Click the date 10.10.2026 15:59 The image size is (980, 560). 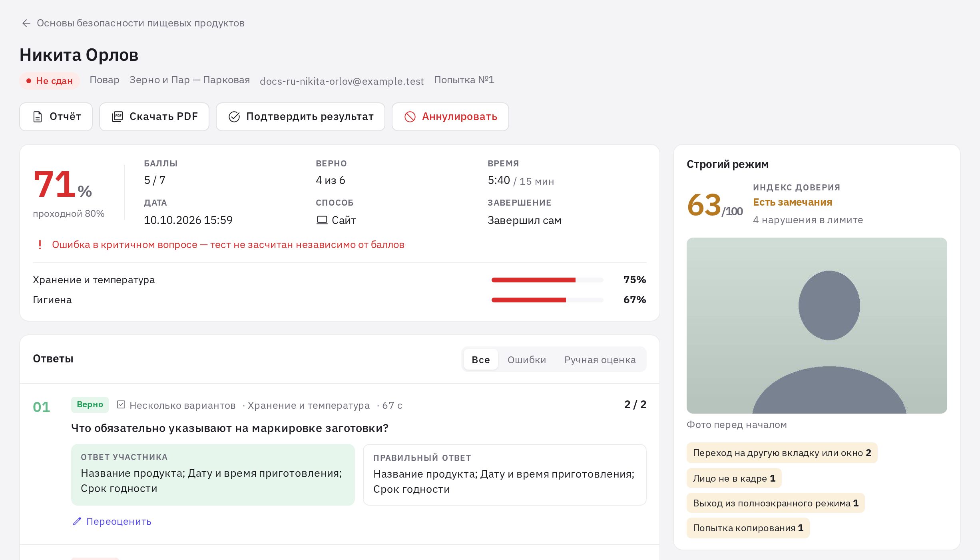pyautogui.click(x=188, y=220)
